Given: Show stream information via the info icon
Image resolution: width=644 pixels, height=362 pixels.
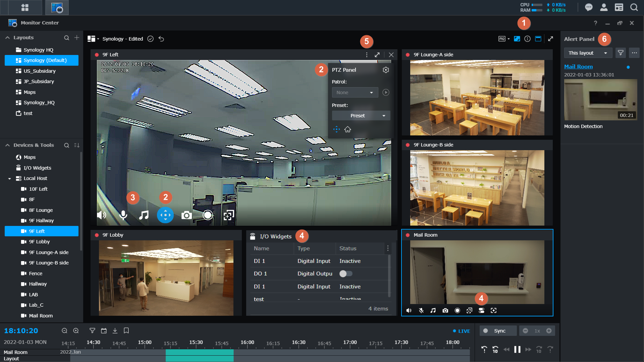Looking at the screenshot, I should click(527, 39).
